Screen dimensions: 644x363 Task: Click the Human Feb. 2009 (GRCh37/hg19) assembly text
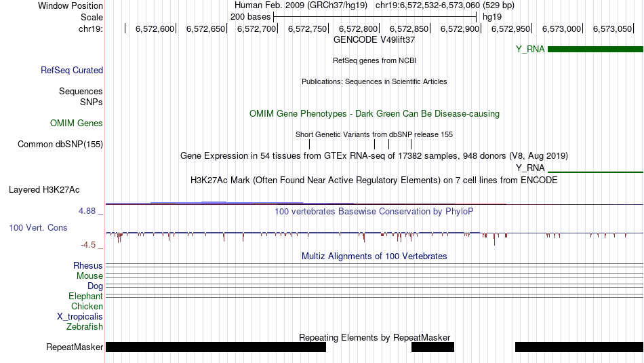coord(300,5)
